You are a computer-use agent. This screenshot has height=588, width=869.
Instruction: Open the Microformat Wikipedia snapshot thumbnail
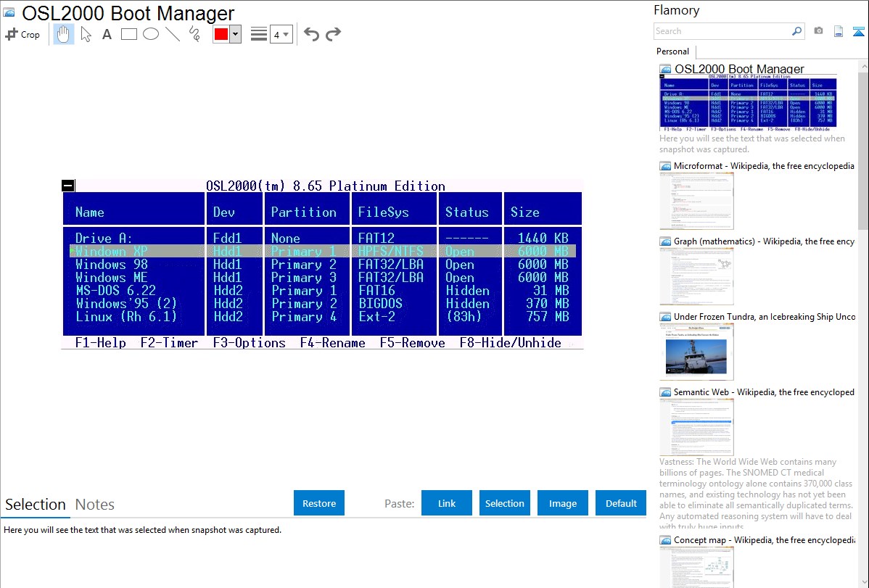696,201
